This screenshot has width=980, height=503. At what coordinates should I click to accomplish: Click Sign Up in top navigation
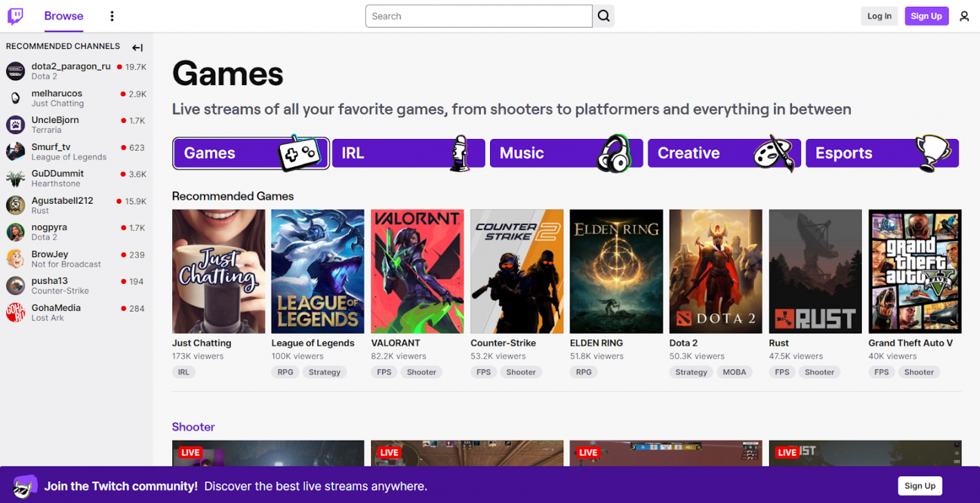pos(926,16)
